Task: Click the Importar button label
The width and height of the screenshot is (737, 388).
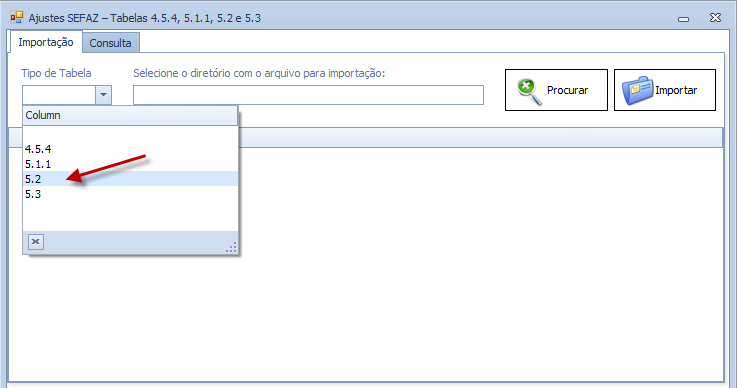Action: coord(676,90)
